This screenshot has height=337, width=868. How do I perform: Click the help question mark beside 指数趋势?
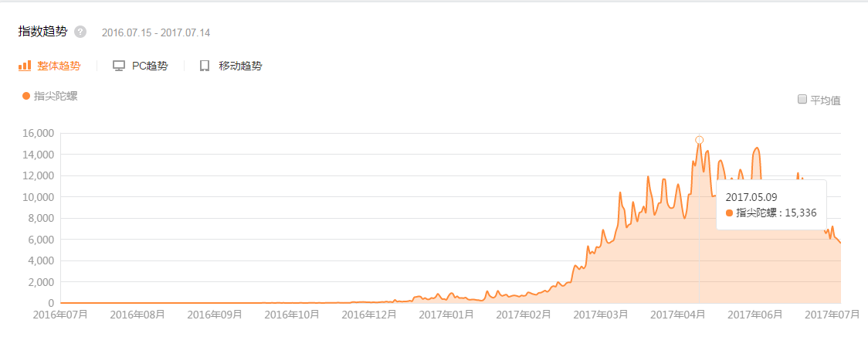pyautogui.click(x=80, y=32)
